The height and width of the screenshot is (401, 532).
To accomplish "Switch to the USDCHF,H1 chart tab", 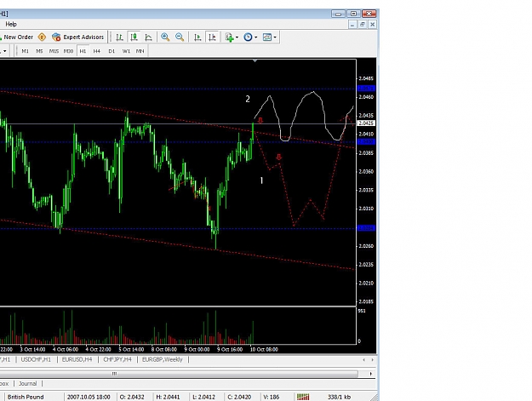I will point(36,359).
